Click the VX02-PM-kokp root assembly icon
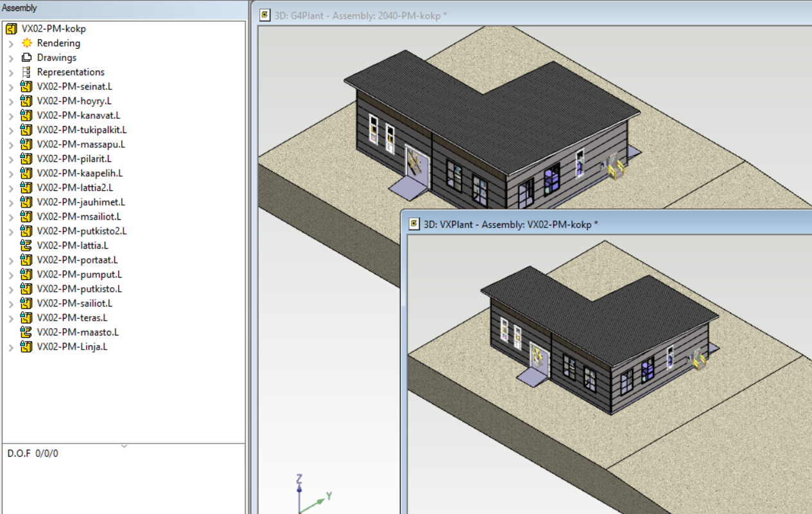The height and width of the screenshot is (514, 812). [11, 29]
